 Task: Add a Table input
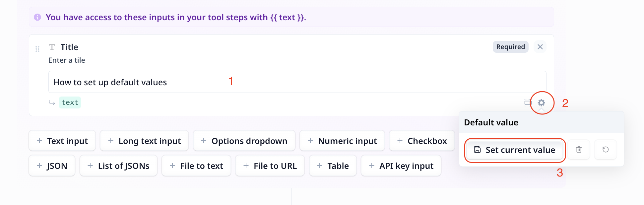click(333, 166)
